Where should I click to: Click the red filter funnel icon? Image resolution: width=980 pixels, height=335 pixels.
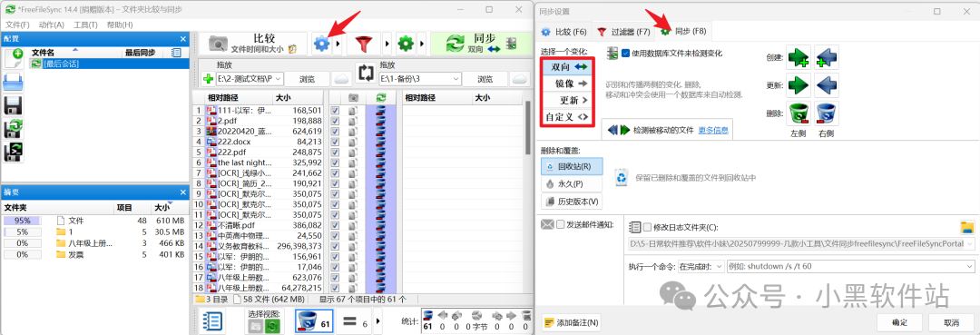point(364,44)
